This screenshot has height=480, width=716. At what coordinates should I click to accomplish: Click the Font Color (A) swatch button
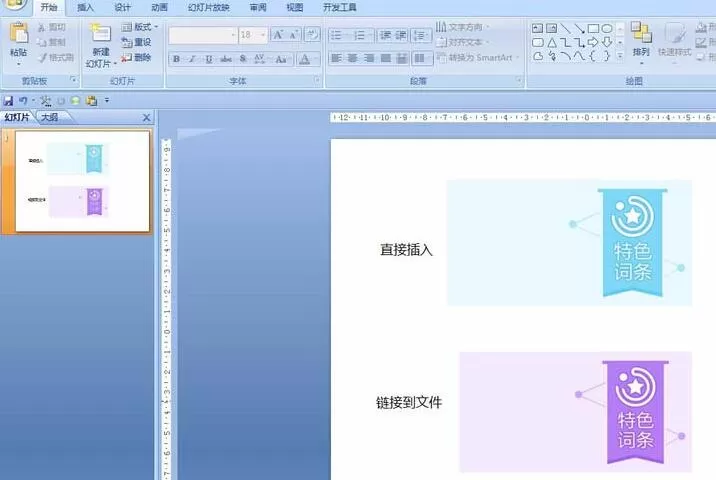pos(305,59)
